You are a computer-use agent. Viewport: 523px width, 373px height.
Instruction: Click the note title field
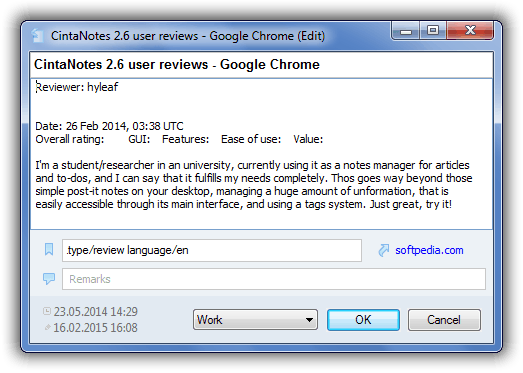(262, 65)
